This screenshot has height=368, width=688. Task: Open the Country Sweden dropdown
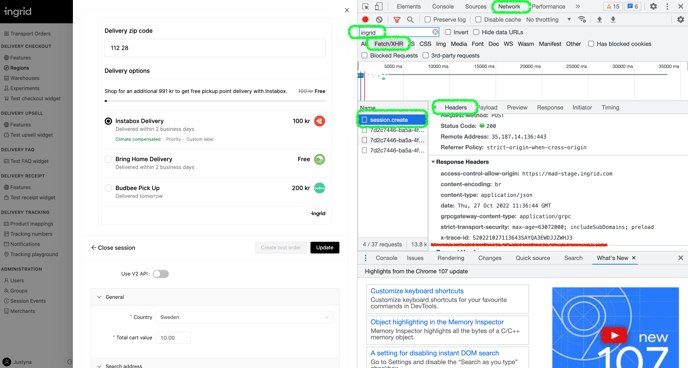244,317
